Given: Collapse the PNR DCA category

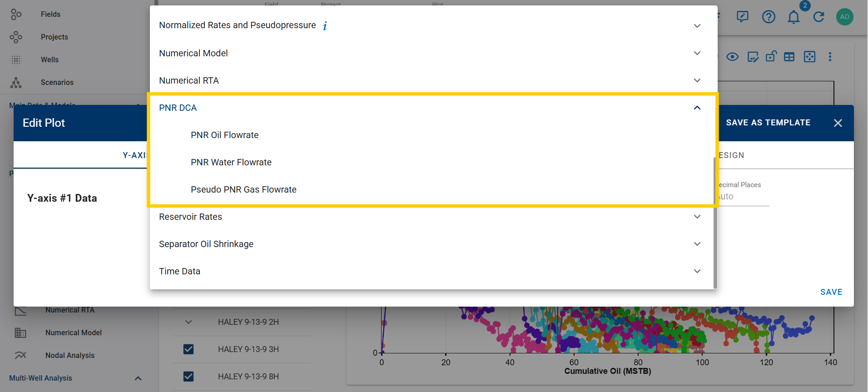Looking at the screenshot, I should point(697,108).
